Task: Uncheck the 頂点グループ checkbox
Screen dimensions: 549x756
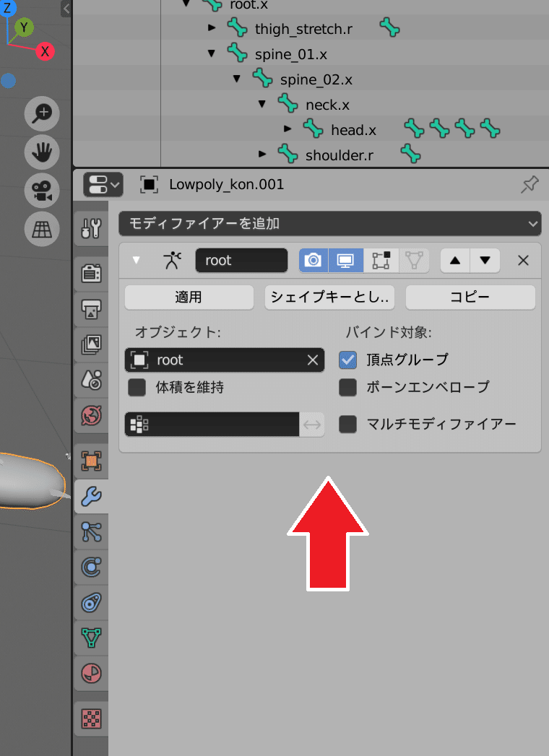Action: point(348,360)
